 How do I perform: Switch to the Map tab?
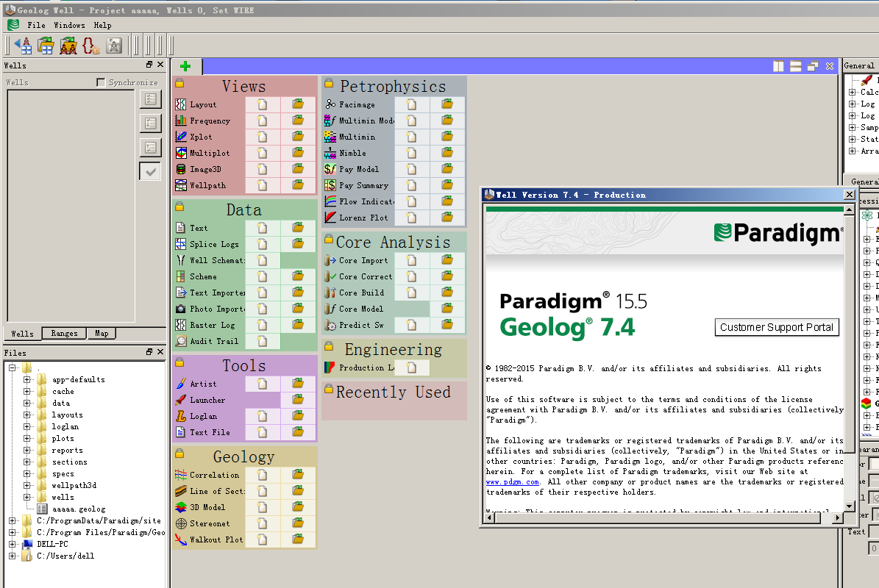(102, 333)
